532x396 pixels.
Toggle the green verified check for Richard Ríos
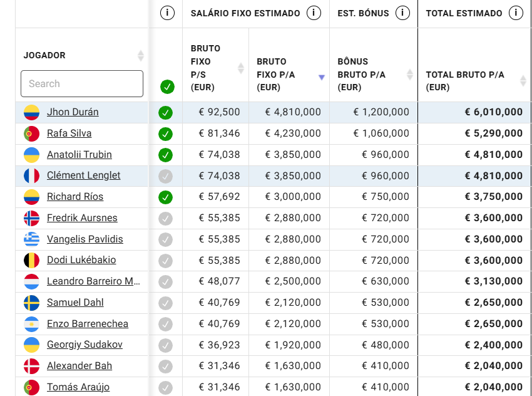pos(165,197)
